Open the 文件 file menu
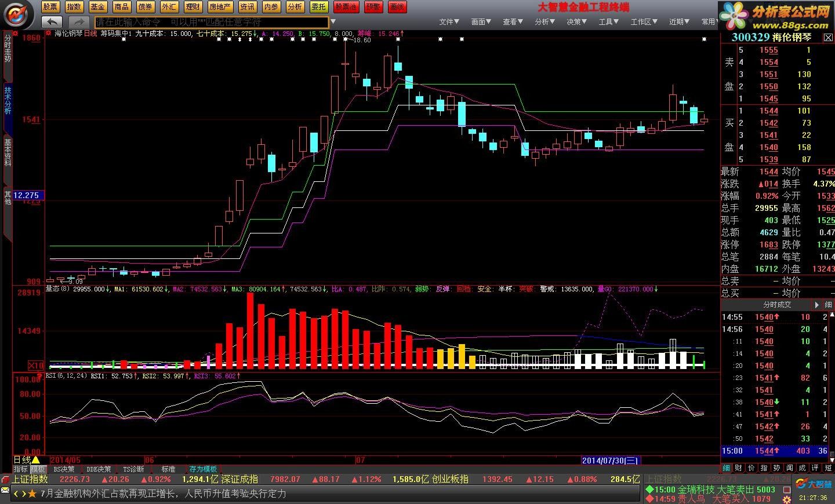Screen dimensions: 835x504 pos(449,21)
